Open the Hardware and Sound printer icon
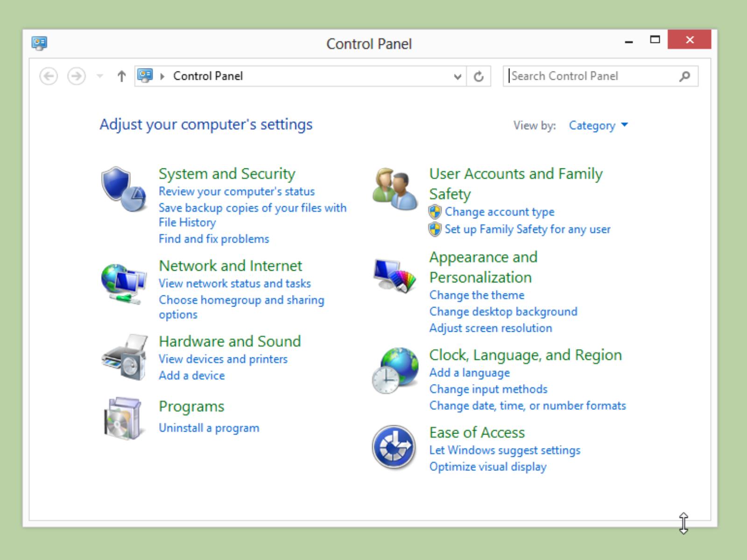Screen dimensions: 747x560 (x=125, y=357)
